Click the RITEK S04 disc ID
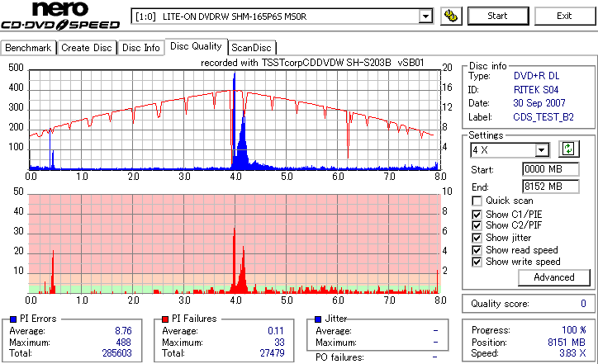 [x=536, y=90]
